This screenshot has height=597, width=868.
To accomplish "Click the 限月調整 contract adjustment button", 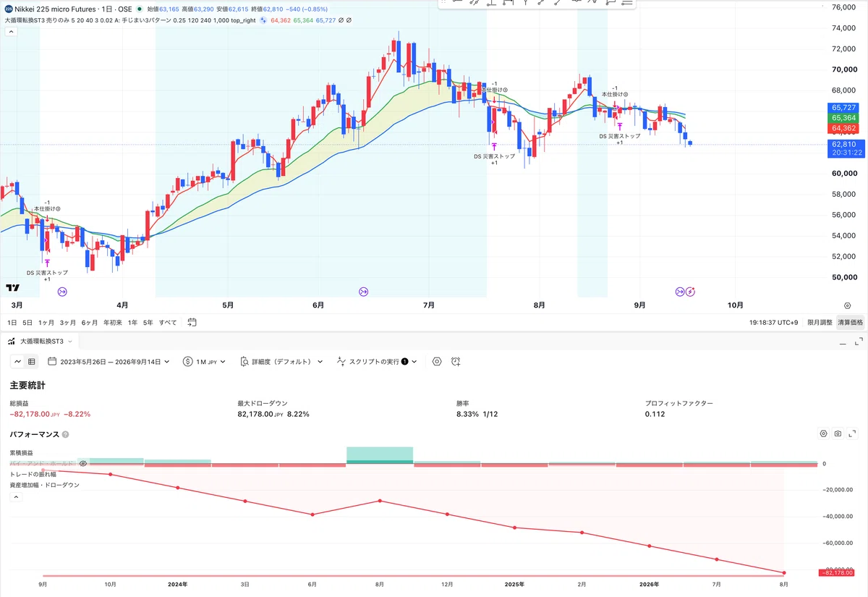I will click(818, 322).
